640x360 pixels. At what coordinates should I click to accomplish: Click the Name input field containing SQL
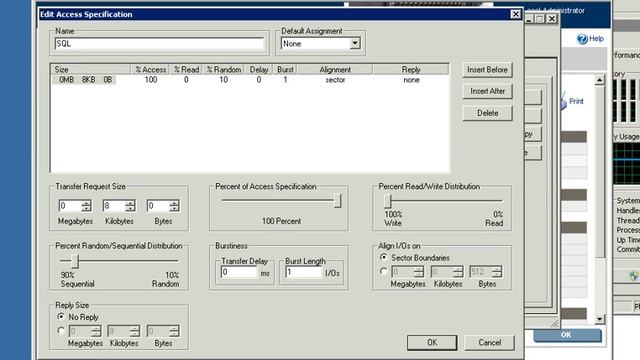(159, 44)
